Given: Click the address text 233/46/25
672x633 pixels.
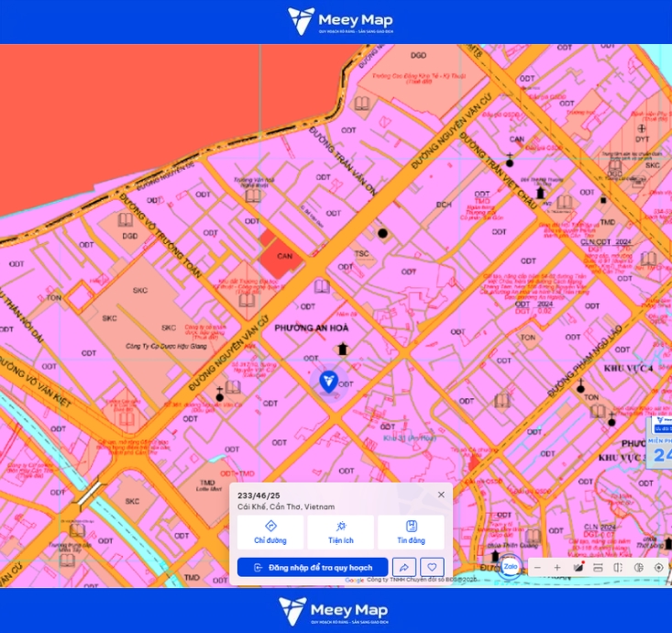Looking at the screenshot, I should [259, 495].
